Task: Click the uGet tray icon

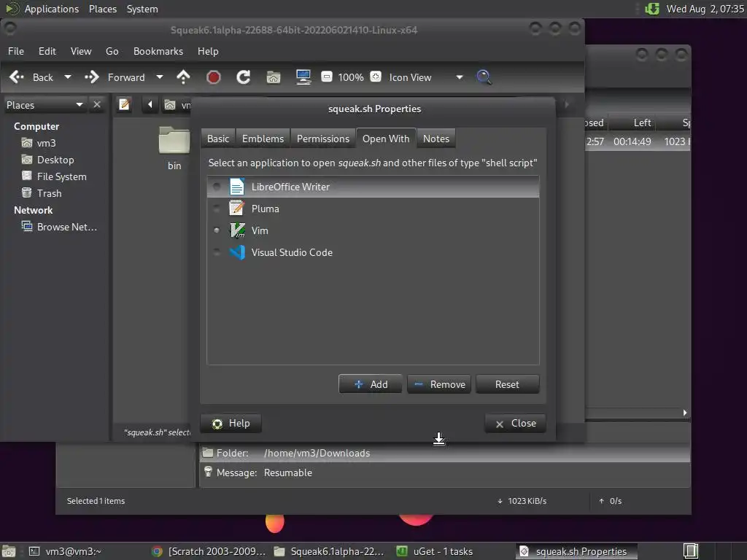Action: click(x=651, y=9)
